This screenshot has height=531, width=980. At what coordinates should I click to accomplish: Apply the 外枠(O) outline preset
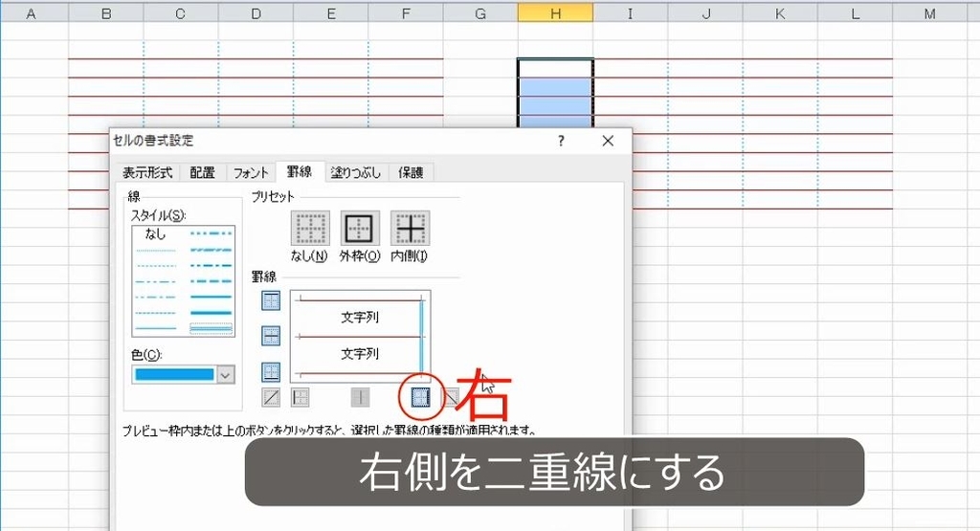pyautogui.click(x=360, y=228)
